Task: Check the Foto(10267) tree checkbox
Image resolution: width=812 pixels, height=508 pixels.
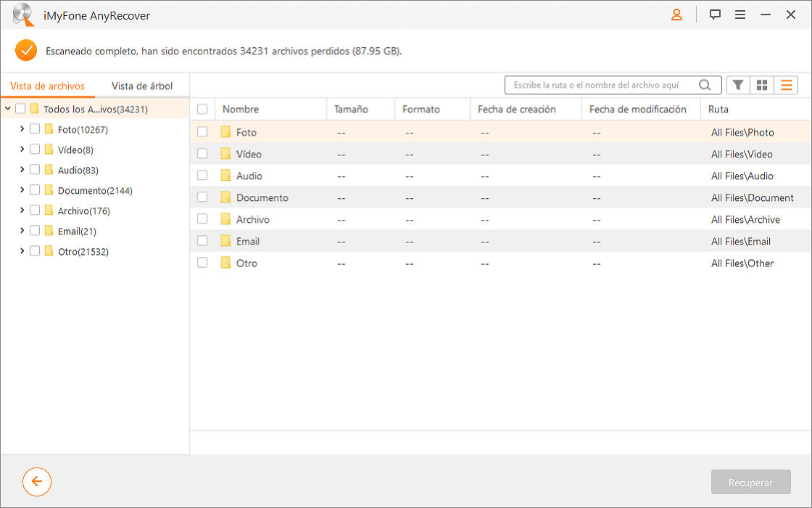Action: tap(35, 128)
